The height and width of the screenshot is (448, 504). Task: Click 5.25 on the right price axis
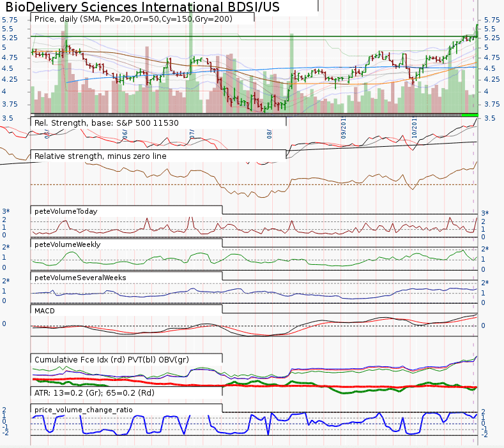pos(492,38)
